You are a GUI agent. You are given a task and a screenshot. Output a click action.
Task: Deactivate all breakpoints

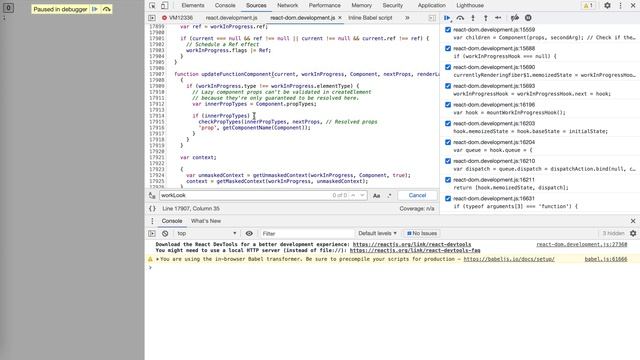click(x=515, y=18)
